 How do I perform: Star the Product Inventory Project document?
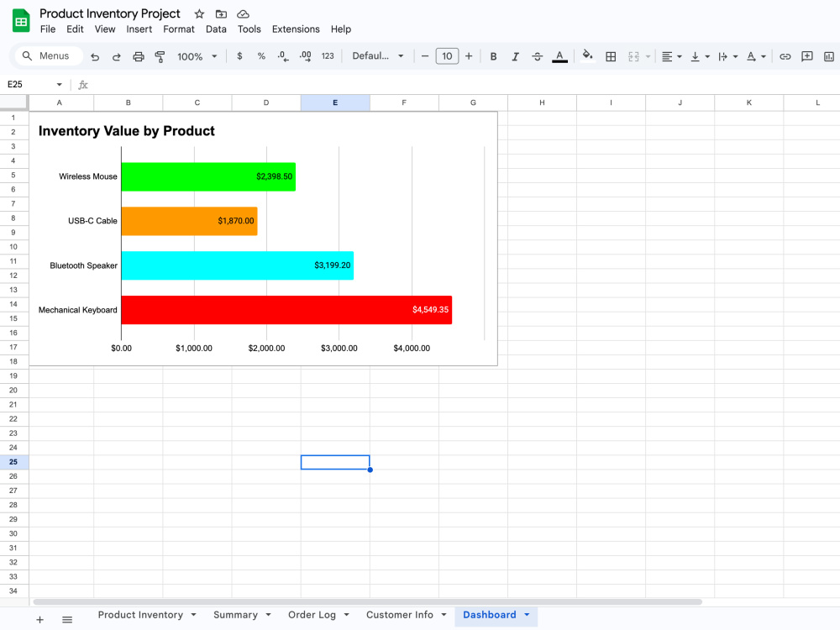tap(199, 14)
